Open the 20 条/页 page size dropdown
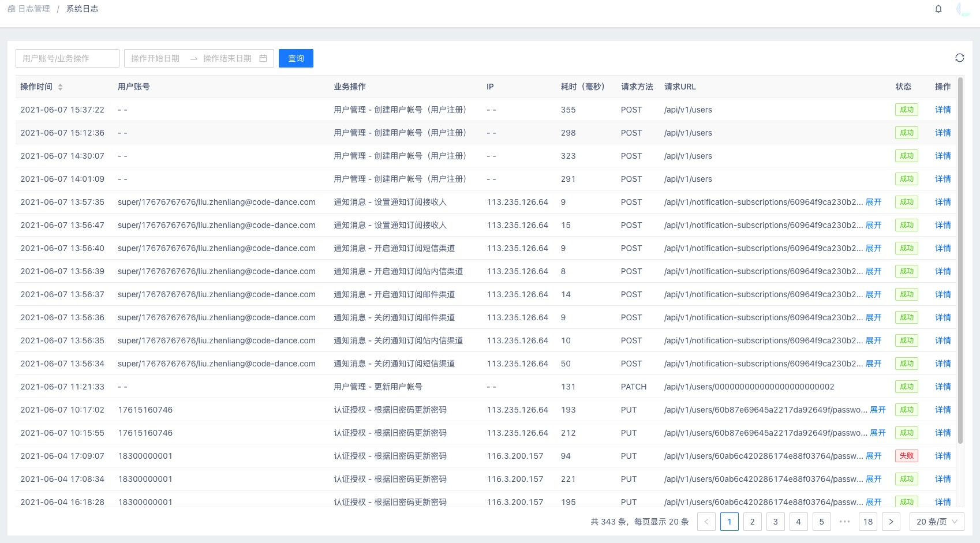Image resolution: width=980 pixels, height=543 pixels. (x=937, y=522)
